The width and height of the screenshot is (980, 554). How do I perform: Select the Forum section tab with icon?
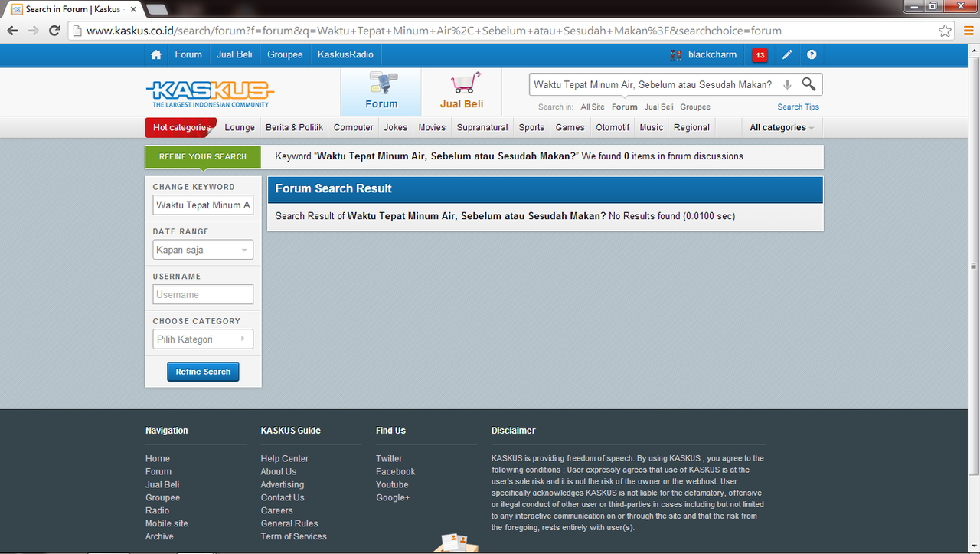click(381, 92)
